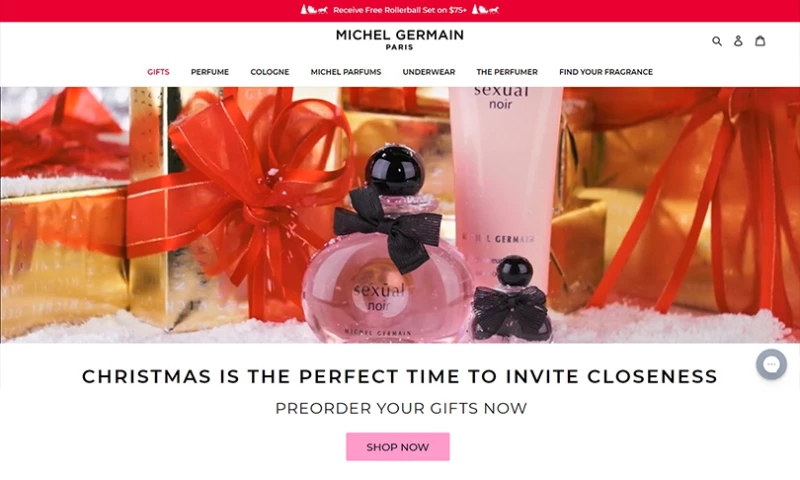Open the chat bubble widget
The height and width of the screenshot is (480, 800).
tap(771, 364)
